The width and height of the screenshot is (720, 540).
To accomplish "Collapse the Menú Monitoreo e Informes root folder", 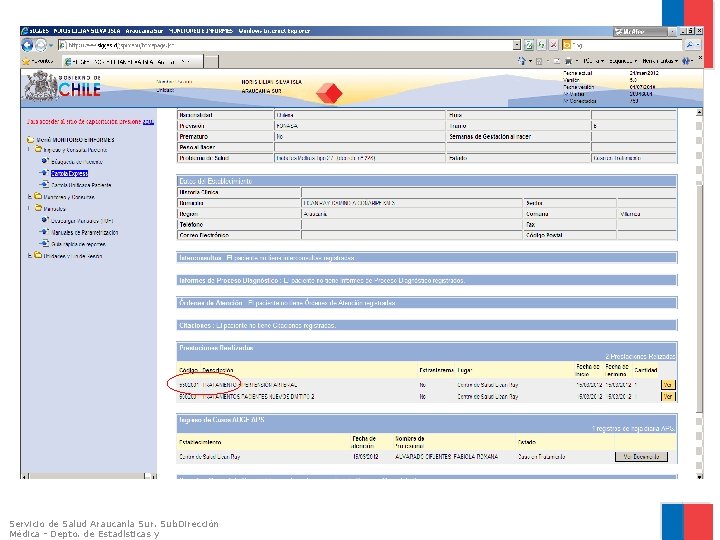I will pyautogui.click(x=29, y=138).
